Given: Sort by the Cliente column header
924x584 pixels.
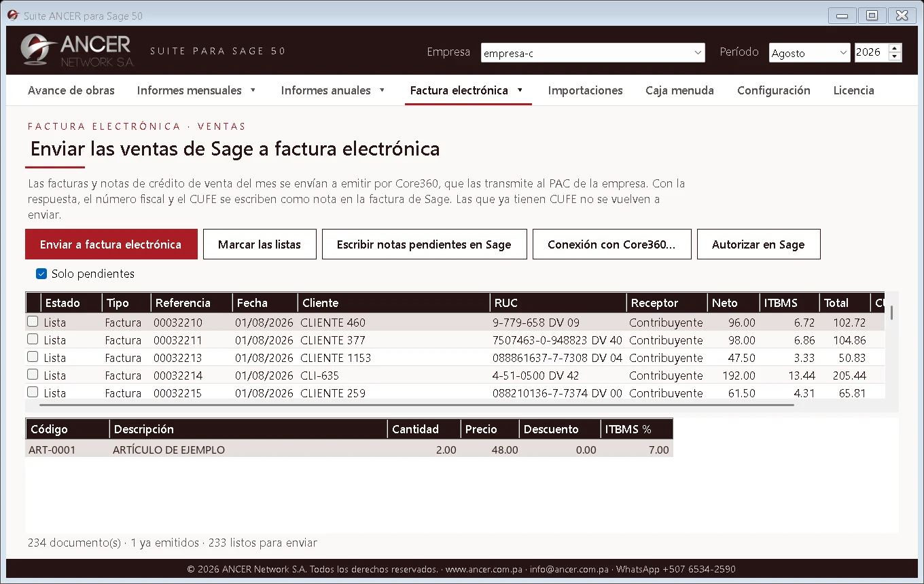Looking at the screenshot, I should pos(394,303).
